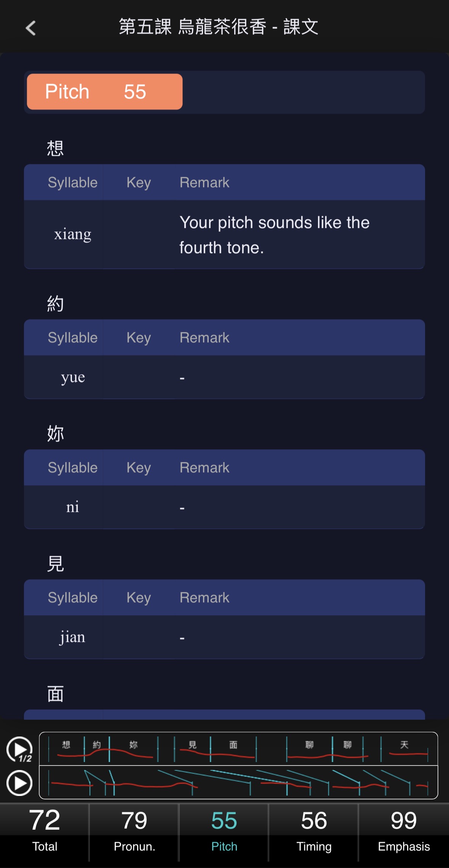This screenshot has height=868, width=449.
Task: Select the 面 segment in the pitch graph
Action: [x=233, y=749]
